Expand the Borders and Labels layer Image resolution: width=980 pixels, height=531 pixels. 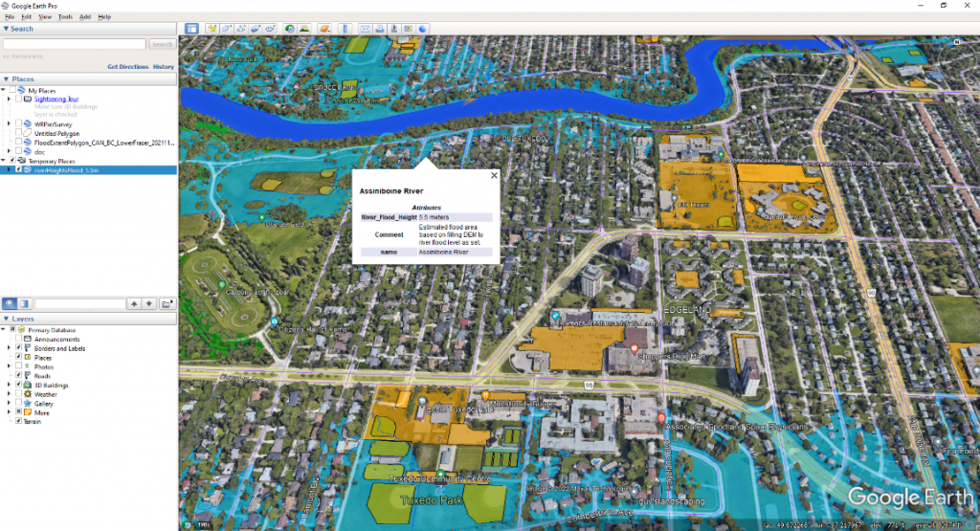(10, 348)
